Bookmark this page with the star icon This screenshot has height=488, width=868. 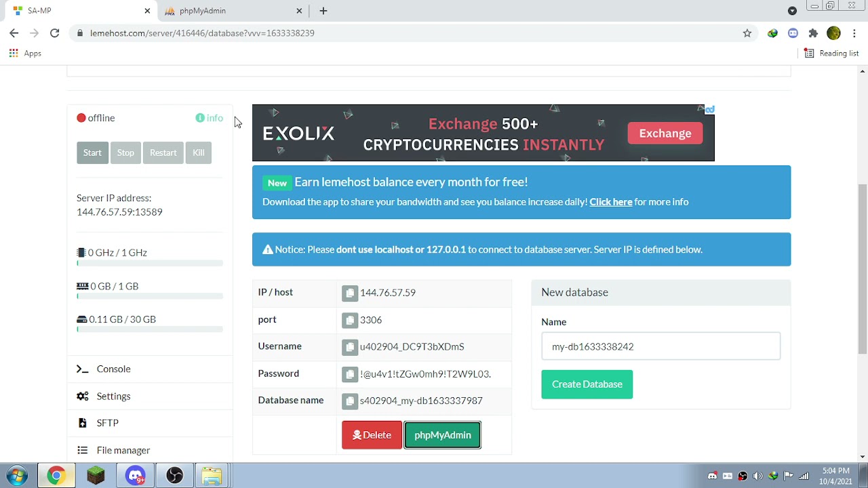click(x=747, y=33)
